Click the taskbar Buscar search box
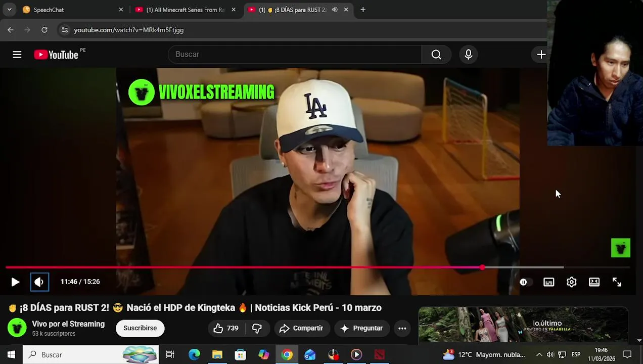The width and height of the screenshot is (643, 364). click(91, 354)
